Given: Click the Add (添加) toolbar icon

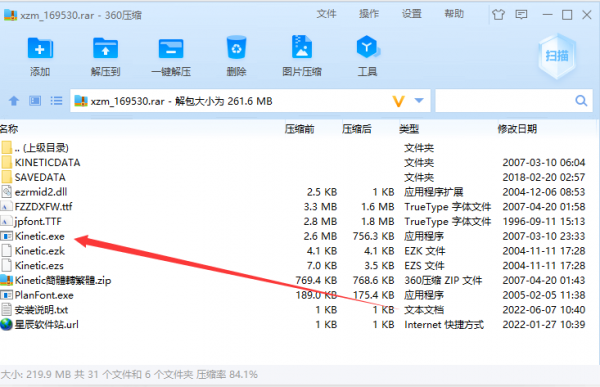Looking at the screenshot, I should pos(40,49).
